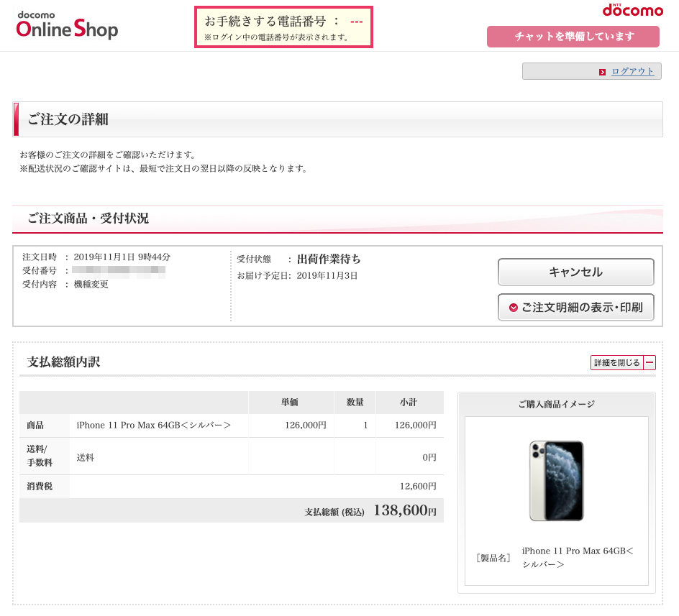The image size is (679, 616).
Task: Click product name under the product image
Action: pyautogui.click(x=578, y=558)
